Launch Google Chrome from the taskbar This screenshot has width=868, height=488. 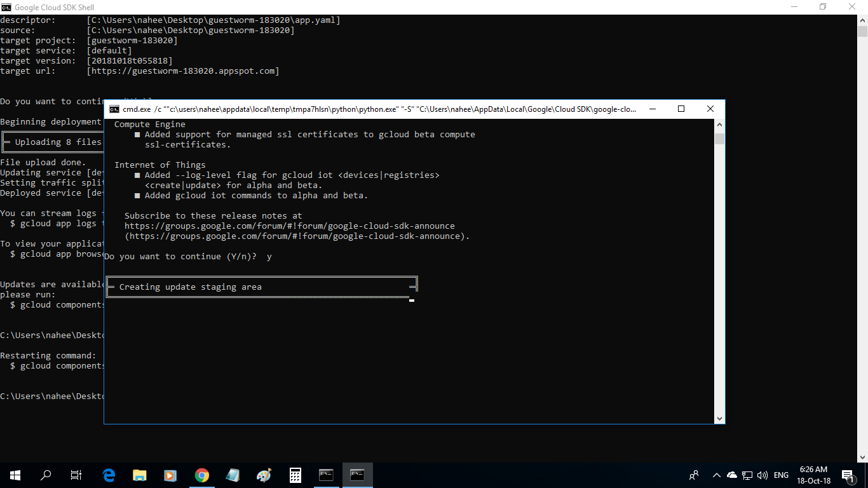pos(202,475)
